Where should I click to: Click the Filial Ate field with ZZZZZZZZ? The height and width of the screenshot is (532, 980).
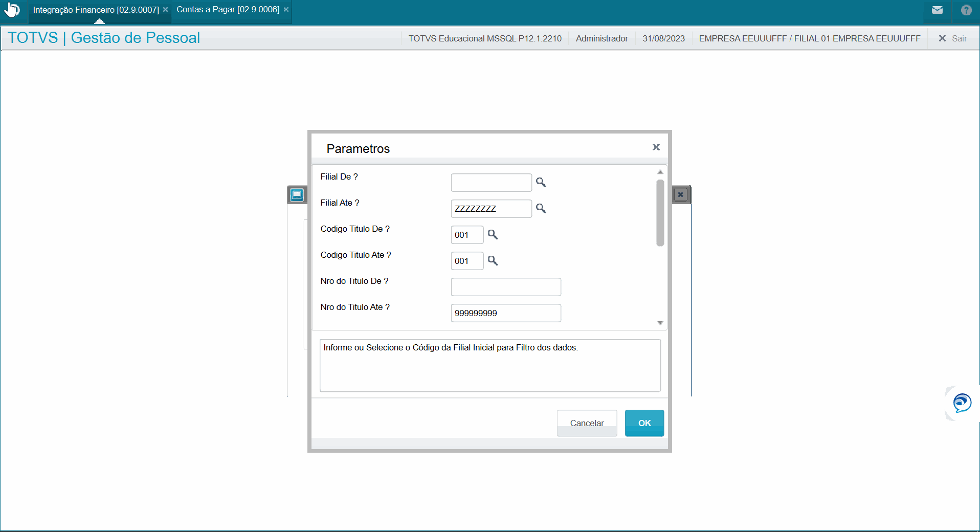click(x=491, y=209)
